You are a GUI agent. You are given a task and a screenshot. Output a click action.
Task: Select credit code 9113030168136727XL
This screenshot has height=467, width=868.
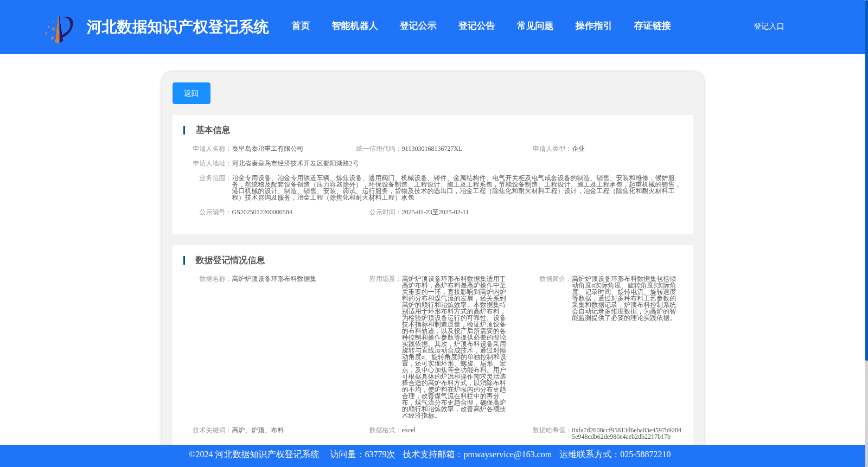[432, 149]
